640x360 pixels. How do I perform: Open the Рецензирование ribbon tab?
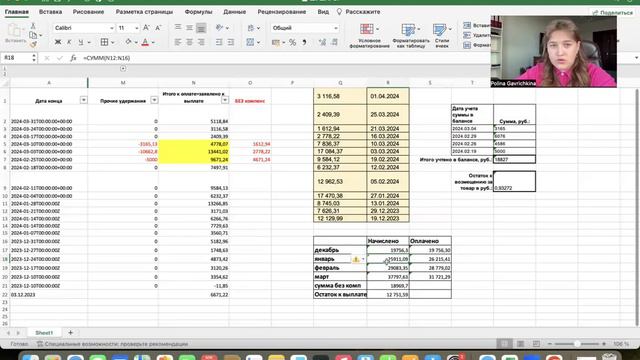282,12
